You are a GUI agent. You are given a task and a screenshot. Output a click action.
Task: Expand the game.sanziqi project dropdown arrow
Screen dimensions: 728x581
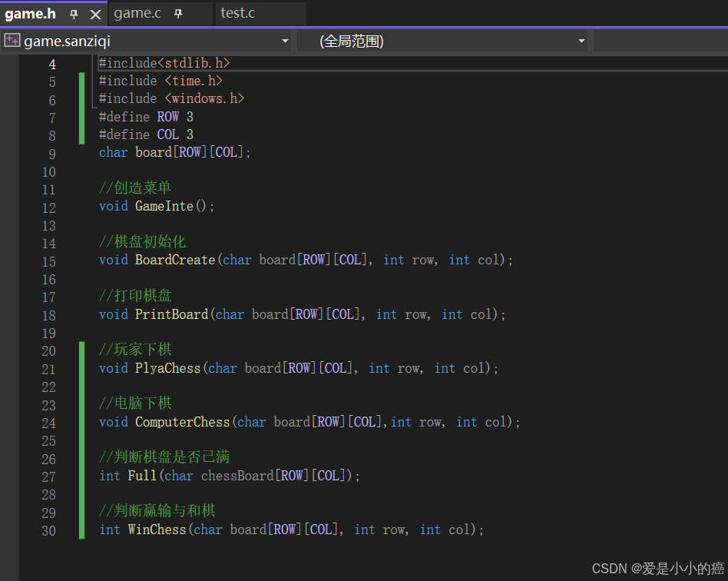pos(285,41)
